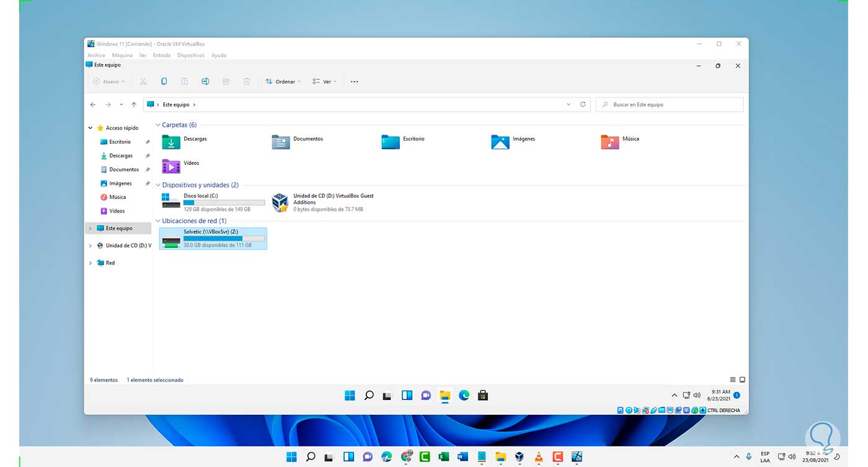Viewport: 868px width, 467px height.
Task: Expand Unidad de CD (D:) tree node
Action: pos(91,246)
